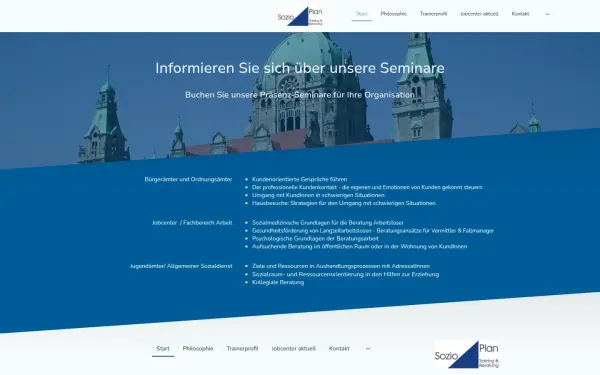The width and height of the screenshot is (600, 375).
Task: Click 'Kundenorientierte Gespräche führen' list item
Action: pyautogui.click(x=300, y=179)
